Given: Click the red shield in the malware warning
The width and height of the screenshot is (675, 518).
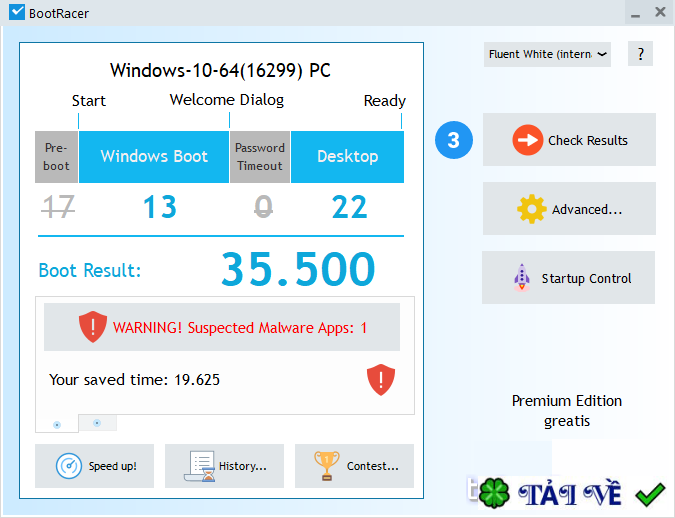Looking at the screenshot, I should [x=93, y=327].
